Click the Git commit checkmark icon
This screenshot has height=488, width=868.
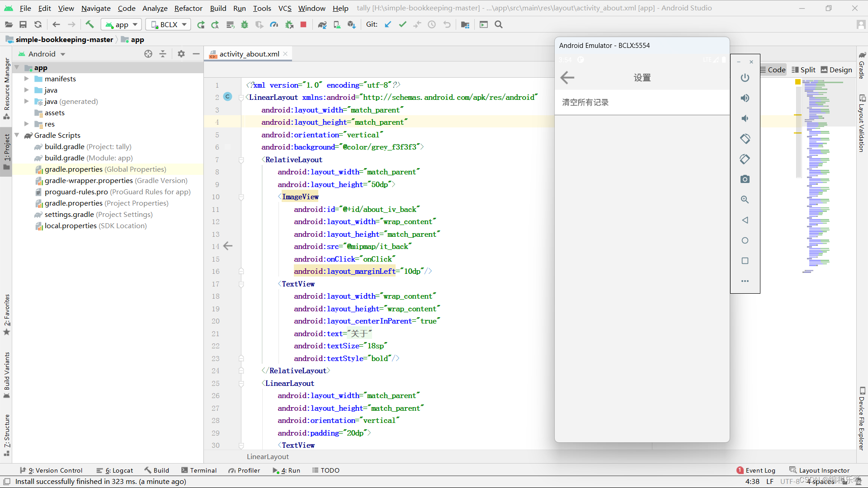tap(402, 25)
